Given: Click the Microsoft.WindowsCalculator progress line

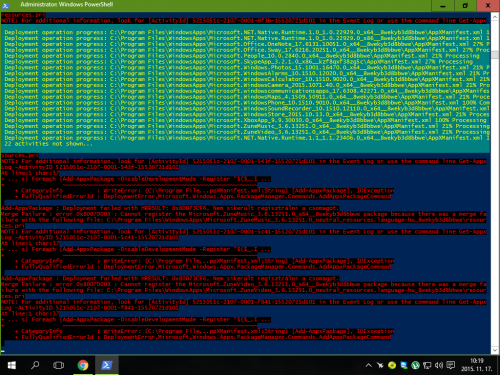Looking at the screenshot, I should pyautogui.click(x=247, y=79).
